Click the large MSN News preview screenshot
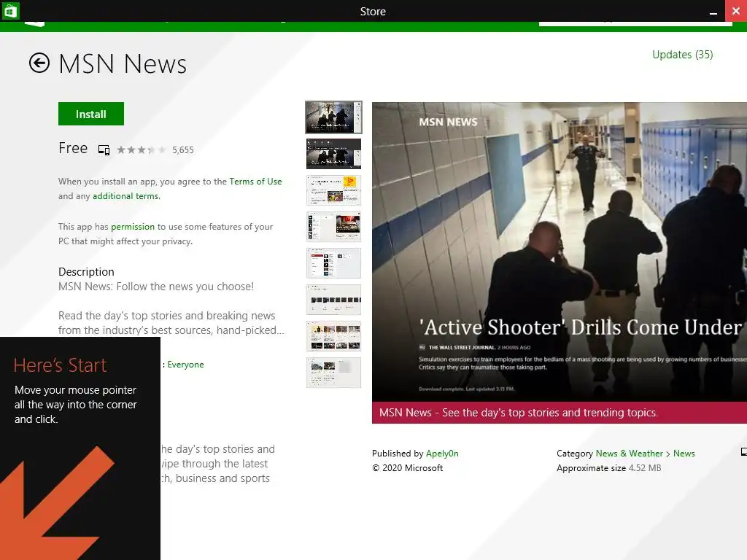Screen dimensions: 747x560 click(x=560, y=252)
